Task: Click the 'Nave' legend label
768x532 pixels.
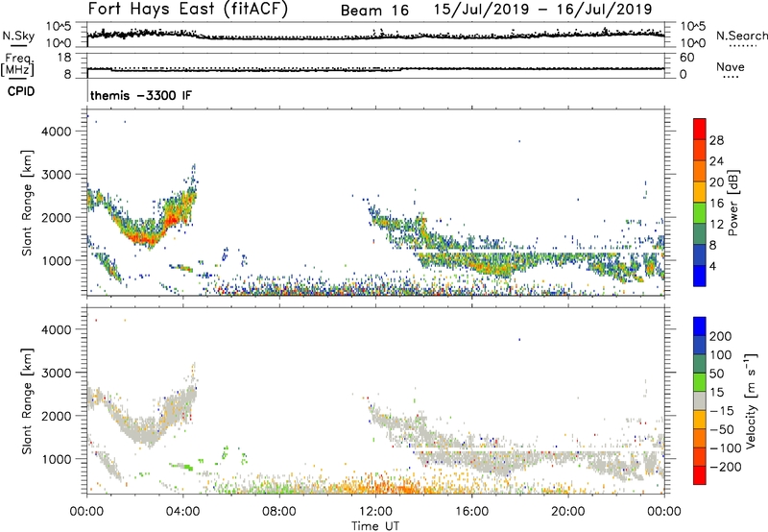Action: 731,66
